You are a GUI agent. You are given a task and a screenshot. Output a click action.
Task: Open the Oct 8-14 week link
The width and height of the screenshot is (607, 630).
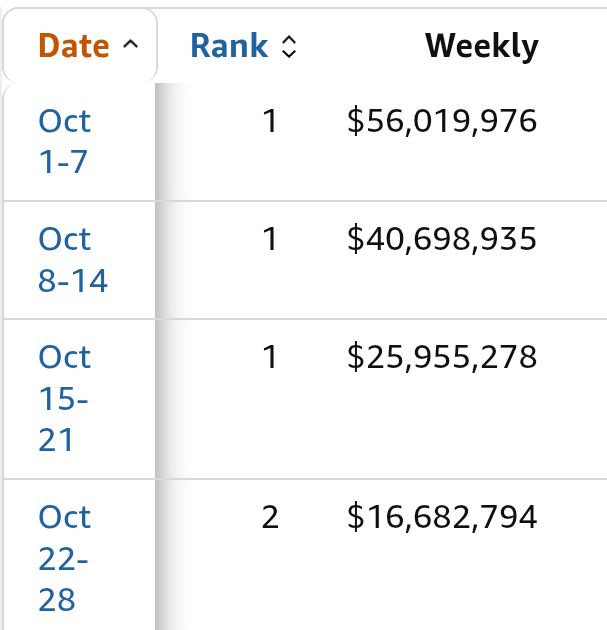(x=73, y=259)
